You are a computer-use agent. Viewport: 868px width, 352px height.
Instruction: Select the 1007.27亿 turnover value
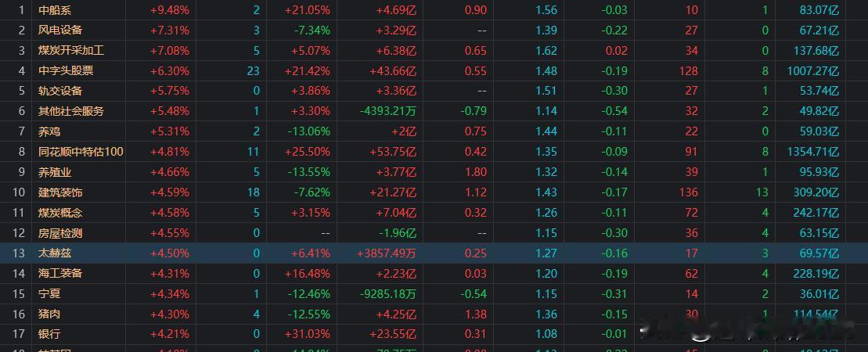(813, 70)
